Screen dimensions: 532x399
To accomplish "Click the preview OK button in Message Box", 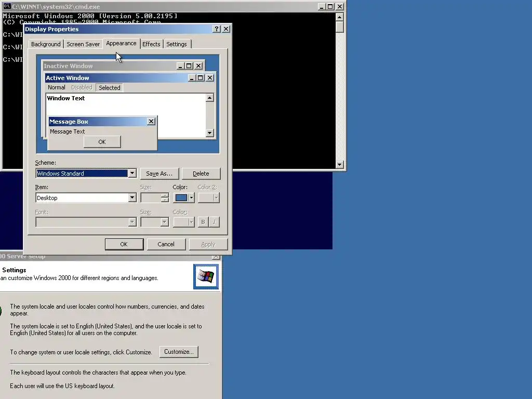I will coord(102,142).
